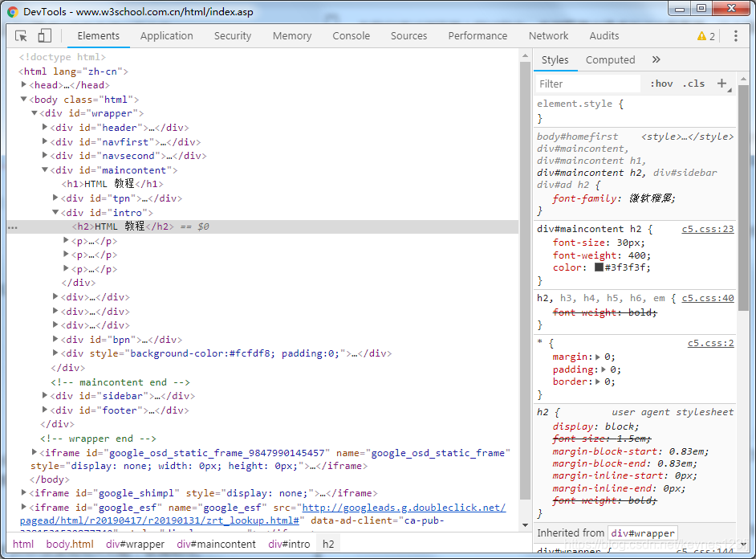Select div#maincontent in the breadcrumb bar
The height and width of the screenshot is (559, 756).
tap(216, 544)
